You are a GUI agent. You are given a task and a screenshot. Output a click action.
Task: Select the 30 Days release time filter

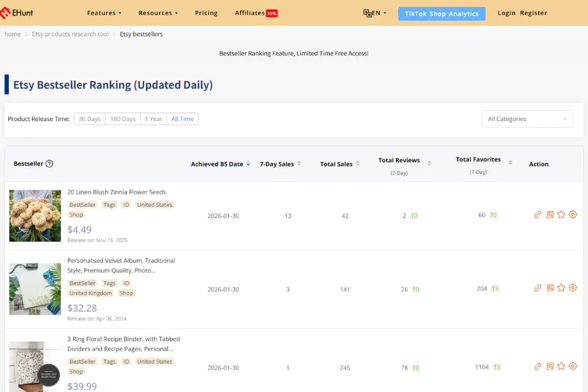click(x=89, y=119)
